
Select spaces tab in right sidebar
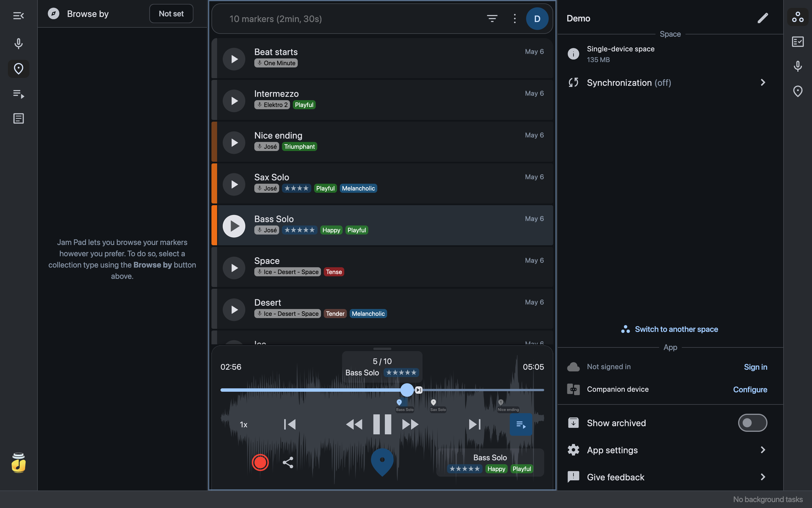coord(798,17)
